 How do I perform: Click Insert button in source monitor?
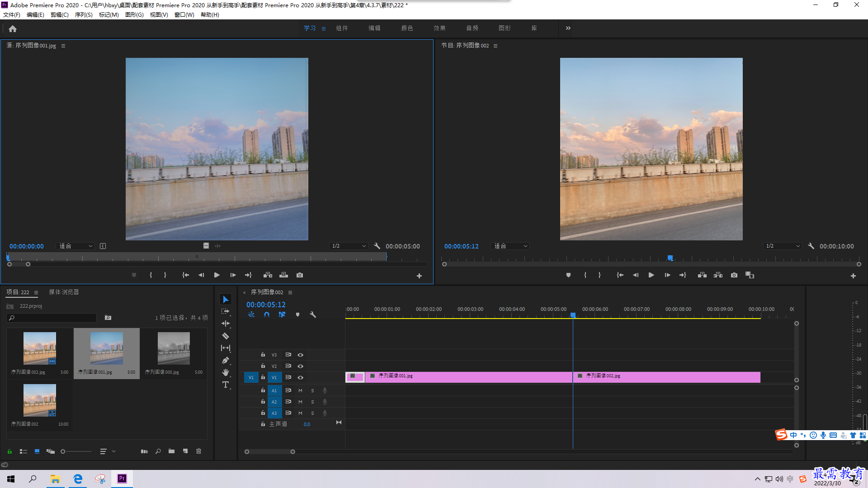click(x=268, y=275)
